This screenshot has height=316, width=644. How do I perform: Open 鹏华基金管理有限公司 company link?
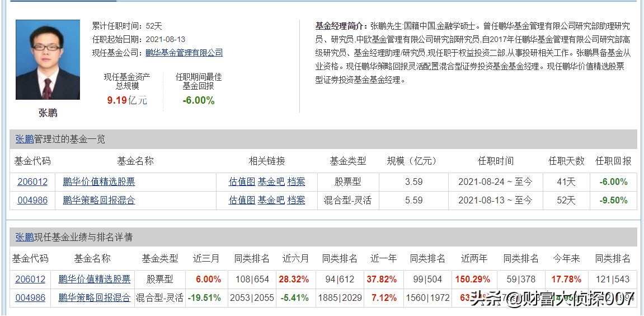pos(185,53)
